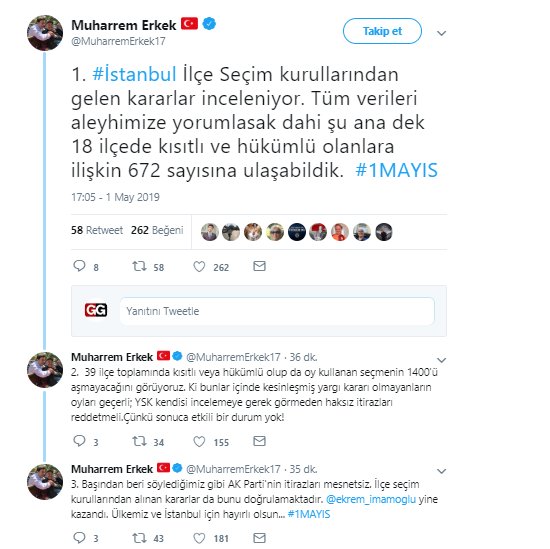Reply to the third tweet
Image resolution: width=550 pixels, height=549 pixels.
(79, 537)
